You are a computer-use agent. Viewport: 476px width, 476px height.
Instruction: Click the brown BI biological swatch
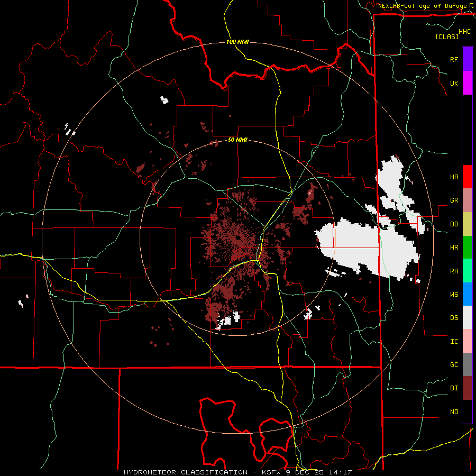point(467,388)
